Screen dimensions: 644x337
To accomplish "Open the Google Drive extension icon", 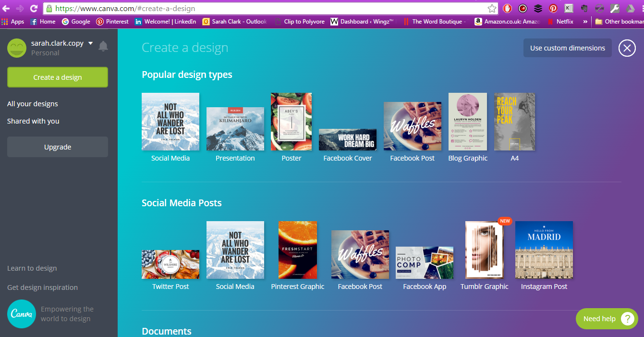I will tap(630, 8).
